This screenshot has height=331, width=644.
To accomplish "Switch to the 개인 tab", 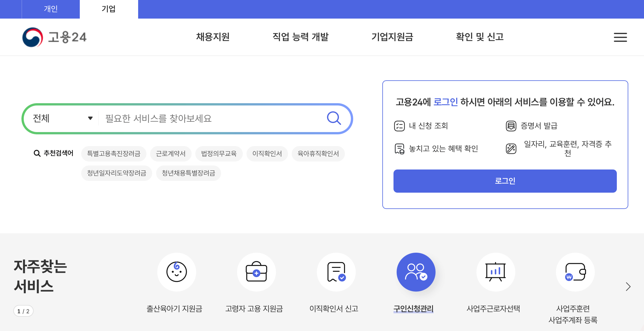I will pos(51,9).
